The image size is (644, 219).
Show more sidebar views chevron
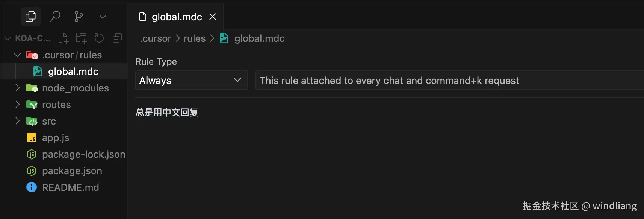103,17
